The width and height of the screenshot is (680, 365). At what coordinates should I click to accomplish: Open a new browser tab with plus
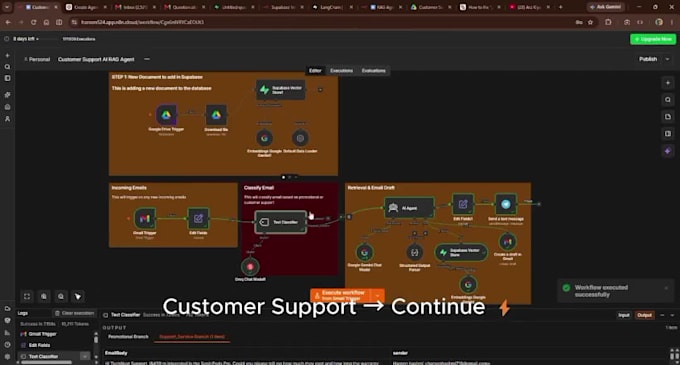[560, 7]
